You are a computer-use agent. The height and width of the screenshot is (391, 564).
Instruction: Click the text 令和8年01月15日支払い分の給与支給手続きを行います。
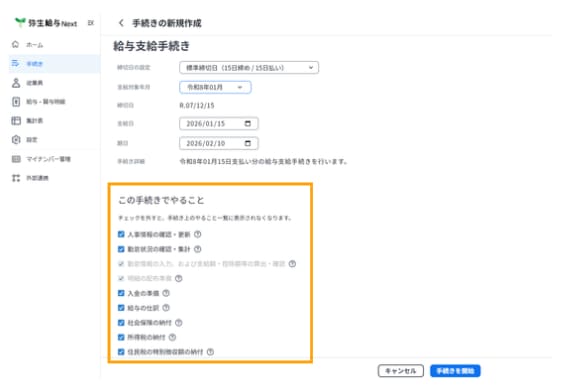click(263, 162)
